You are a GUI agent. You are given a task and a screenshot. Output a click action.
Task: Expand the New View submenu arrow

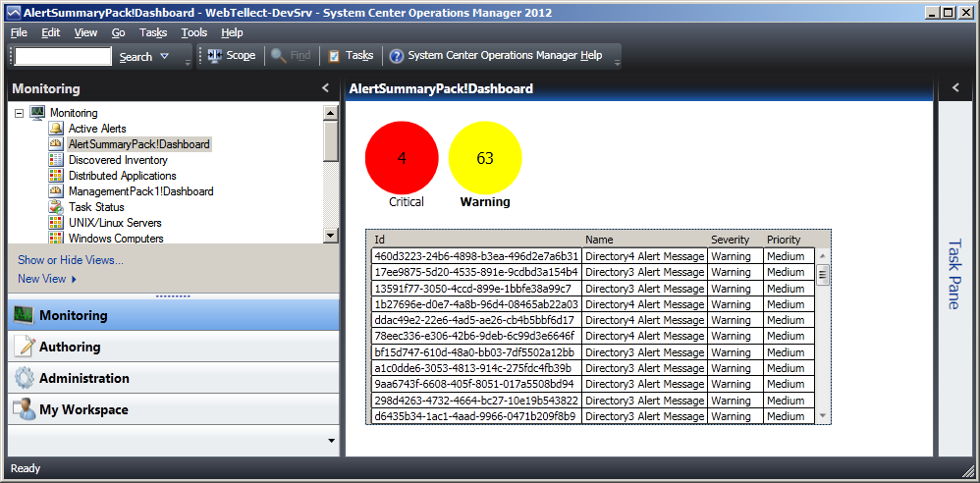point(74,280)
